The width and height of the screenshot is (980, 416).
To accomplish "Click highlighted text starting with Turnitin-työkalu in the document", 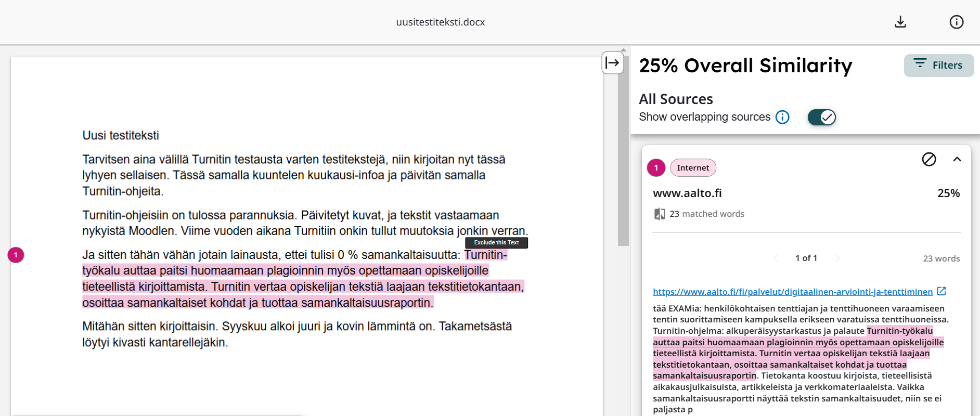I will (x=285, y=271).
